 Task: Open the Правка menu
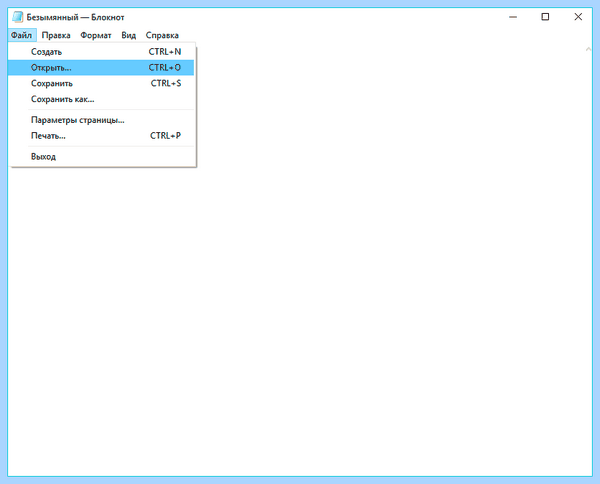(56, 35)
